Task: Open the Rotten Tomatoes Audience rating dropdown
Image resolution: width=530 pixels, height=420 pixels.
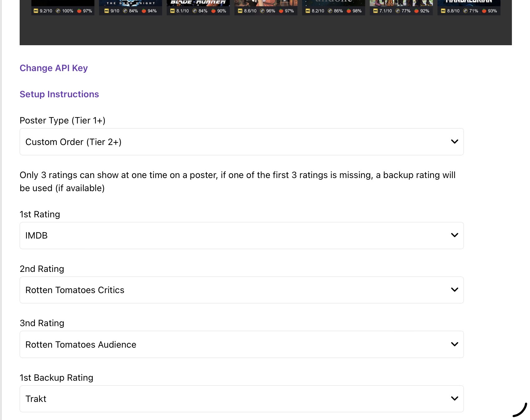Action: click(x=241, y=344)
